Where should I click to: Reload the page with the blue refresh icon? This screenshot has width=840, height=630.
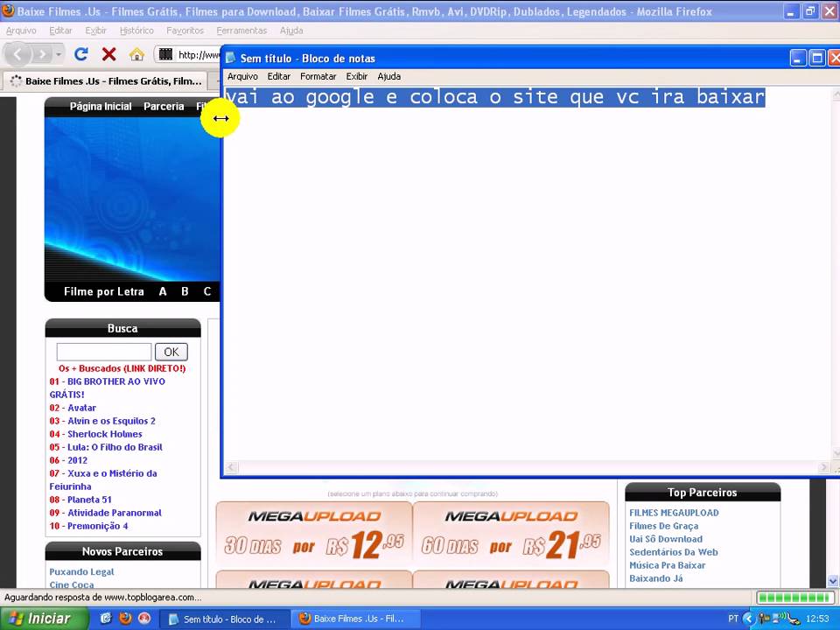coord(80,54)
